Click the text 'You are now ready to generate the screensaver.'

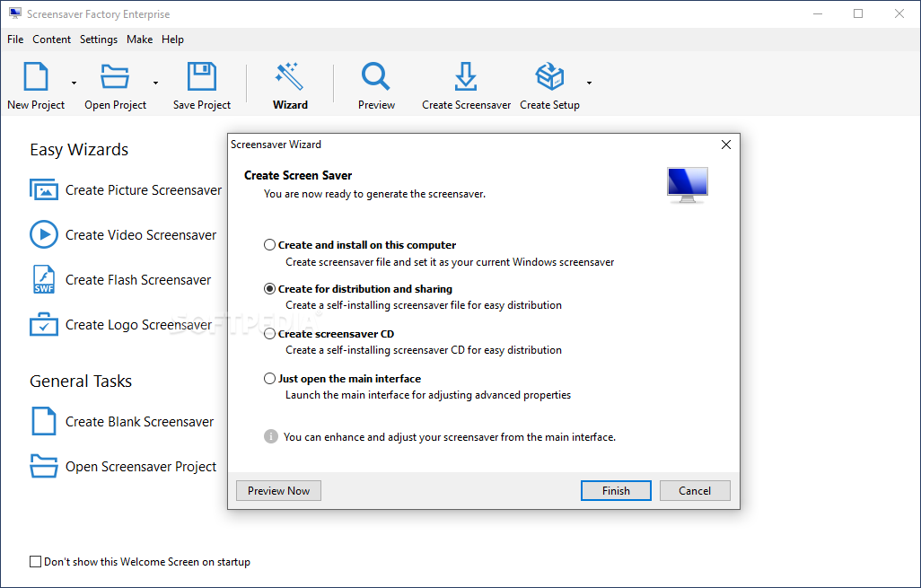374,194
